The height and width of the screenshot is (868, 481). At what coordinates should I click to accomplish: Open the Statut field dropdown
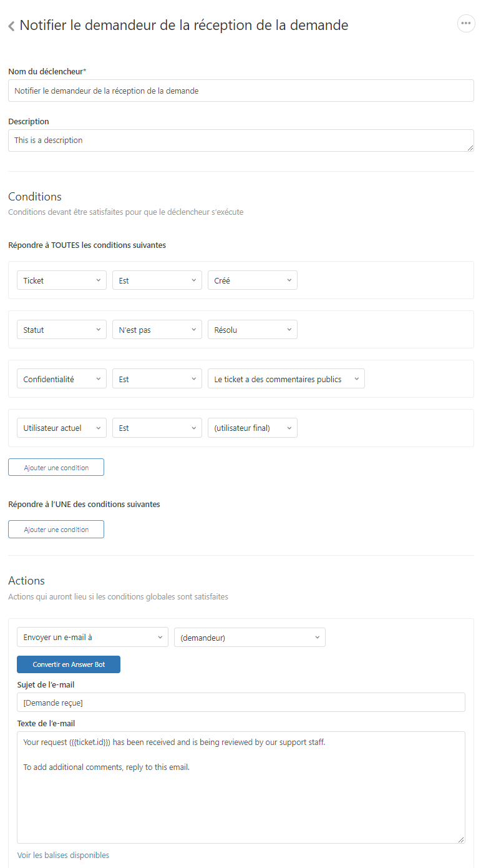(62, 330)
